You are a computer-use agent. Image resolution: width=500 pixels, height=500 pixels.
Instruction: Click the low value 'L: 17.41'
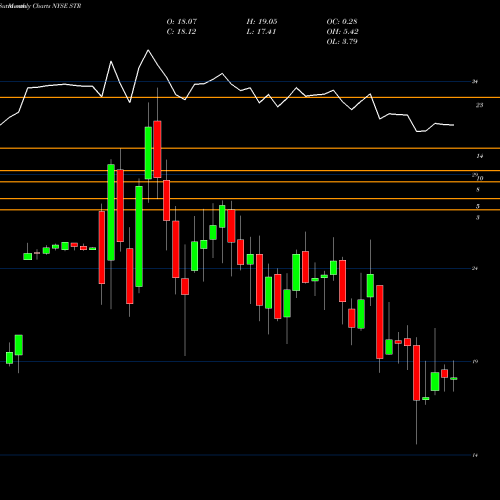pyautogui.click(x=261, y=32)
